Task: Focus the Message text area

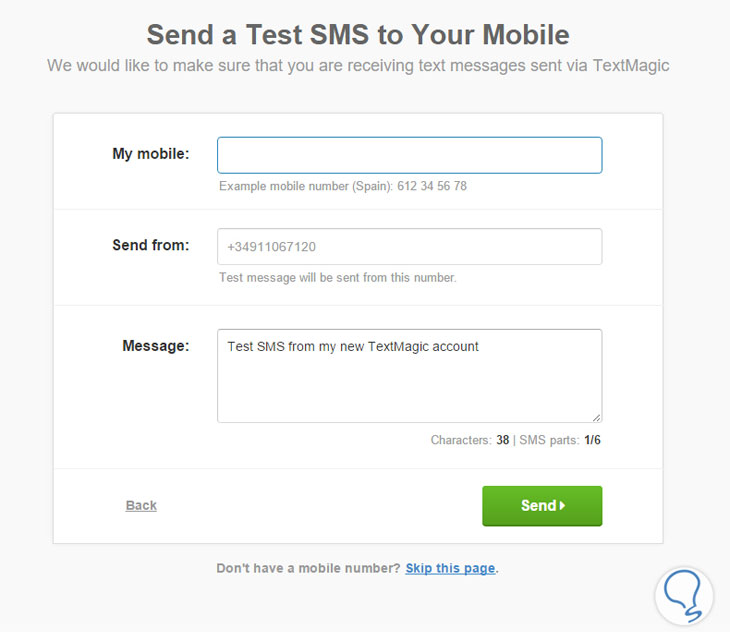Action: pyautogui.click(x=409, y=385)
